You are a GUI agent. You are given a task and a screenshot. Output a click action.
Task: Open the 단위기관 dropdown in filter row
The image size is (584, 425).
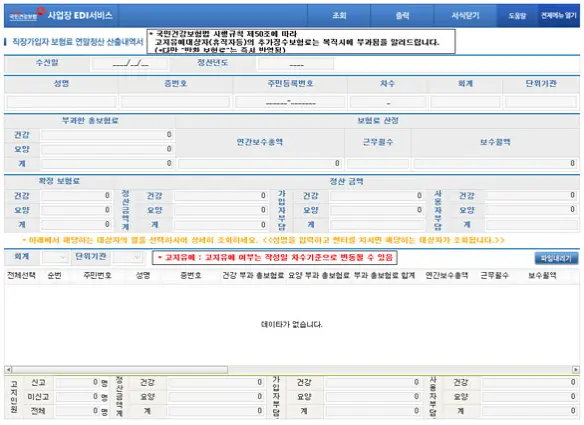click(x=127, y=257)
